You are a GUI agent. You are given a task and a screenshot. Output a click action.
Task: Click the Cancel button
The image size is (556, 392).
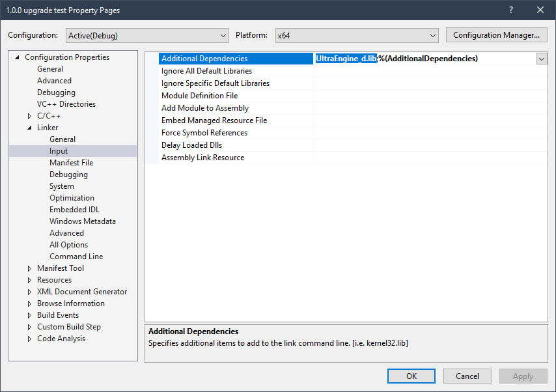click(x=467, y=376)
